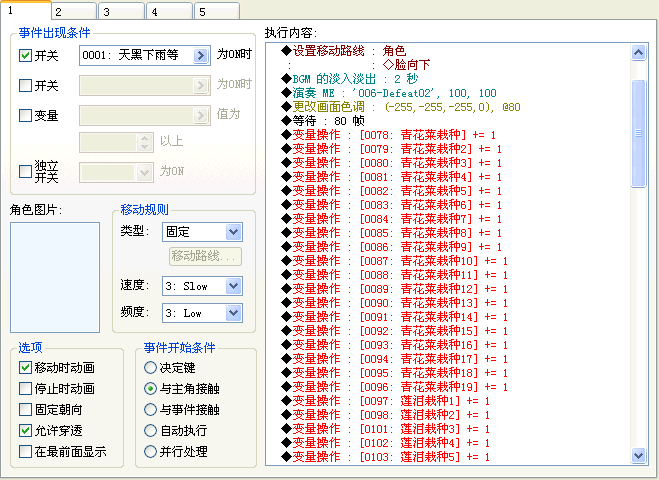Toggle the 在最前面显示 option
Screen dimensions: 659x480
click(x=25, y=451)
